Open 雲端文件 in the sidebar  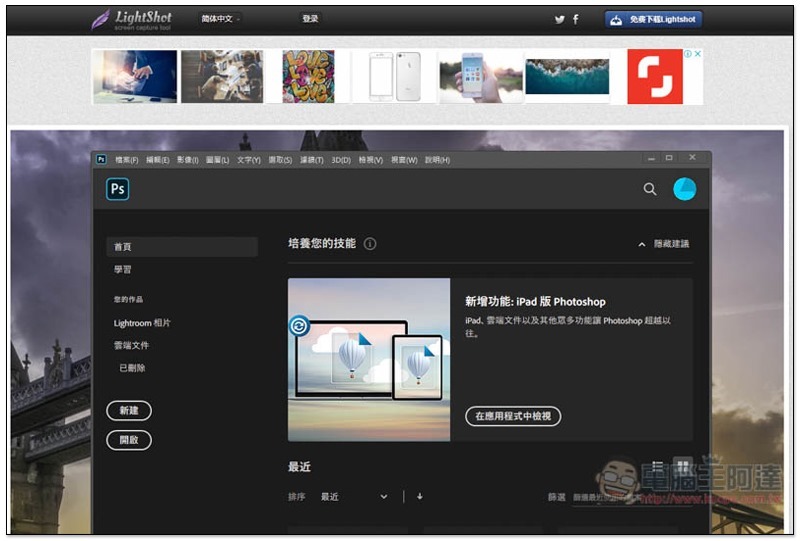coord(131,346)
